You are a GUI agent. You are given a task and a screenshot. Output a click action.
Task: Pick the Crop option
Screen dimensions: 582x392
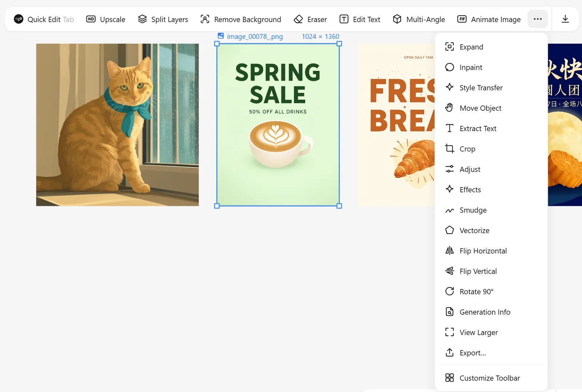(491, 149)
